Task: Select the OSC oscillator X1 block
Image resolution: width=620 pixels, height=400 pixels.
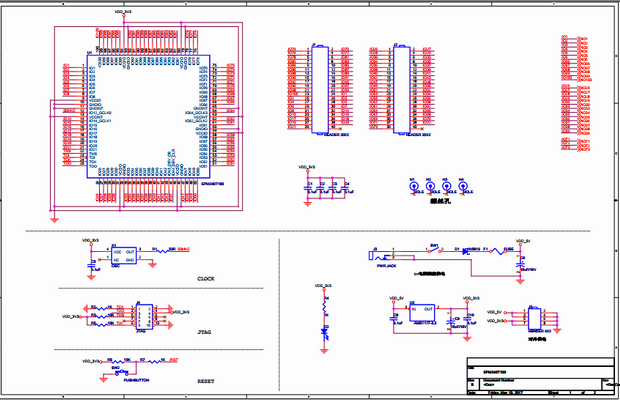Action: click(123, 256)
